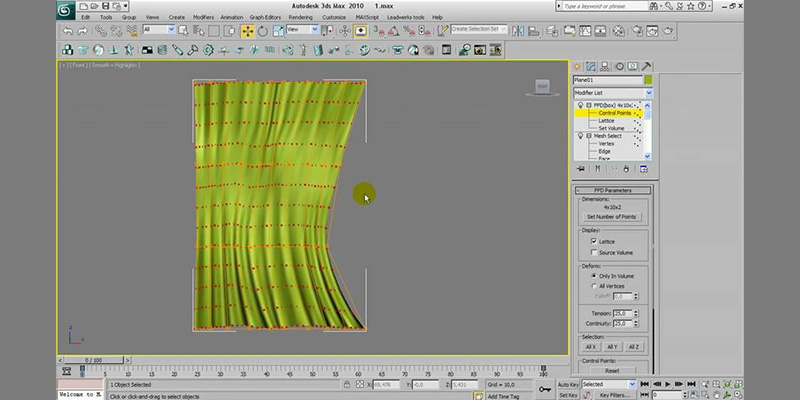Select All Vertices radio button
The height and width of the screenshot is (400, 800).
(x=594, y=286)
